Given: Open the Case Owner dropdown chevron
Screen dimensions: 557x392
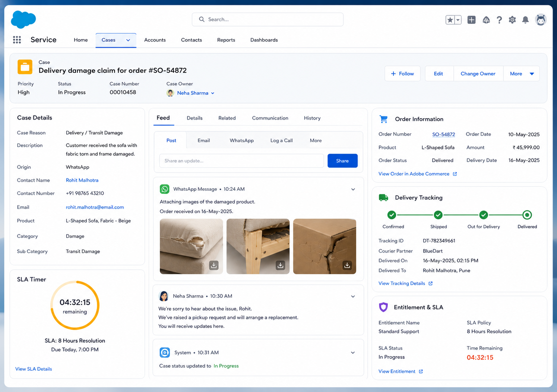Looking at the screenshot, I should (x=213, y=93).
